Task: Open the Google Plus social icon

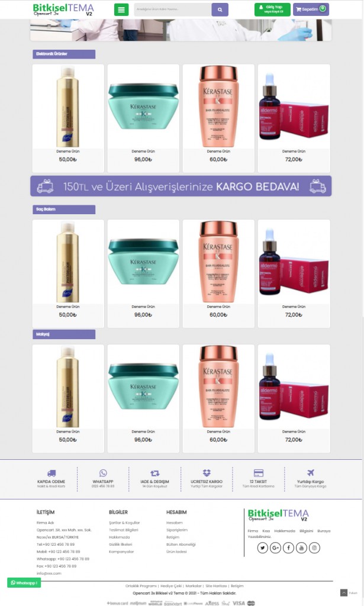Action: click(x=275, y=547)
